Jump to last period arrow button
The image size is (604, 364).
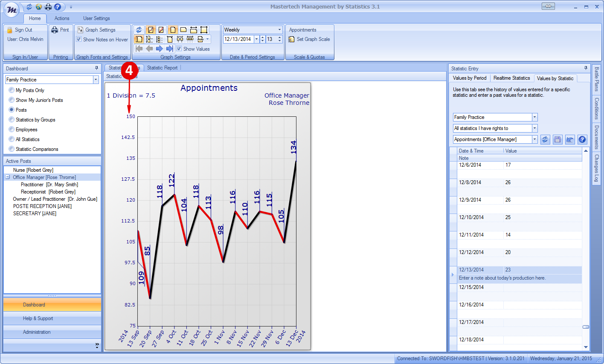pyautogui.click(x=170, y=49)
